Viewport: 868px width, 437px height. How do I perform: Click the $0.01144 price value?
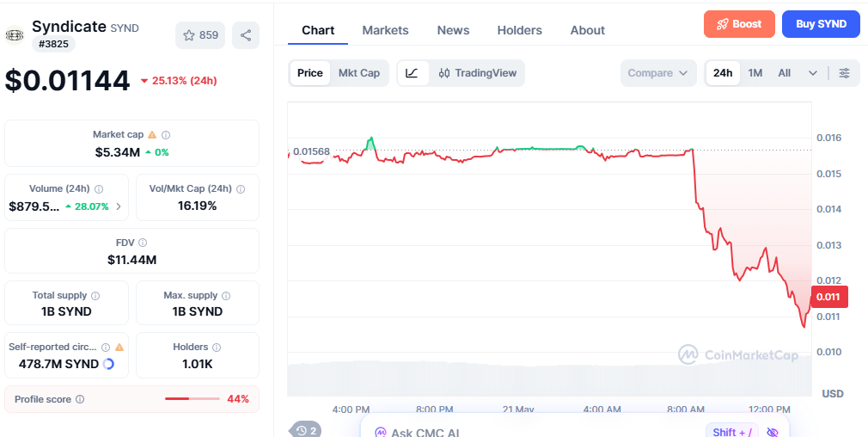[x=68, y=81]
